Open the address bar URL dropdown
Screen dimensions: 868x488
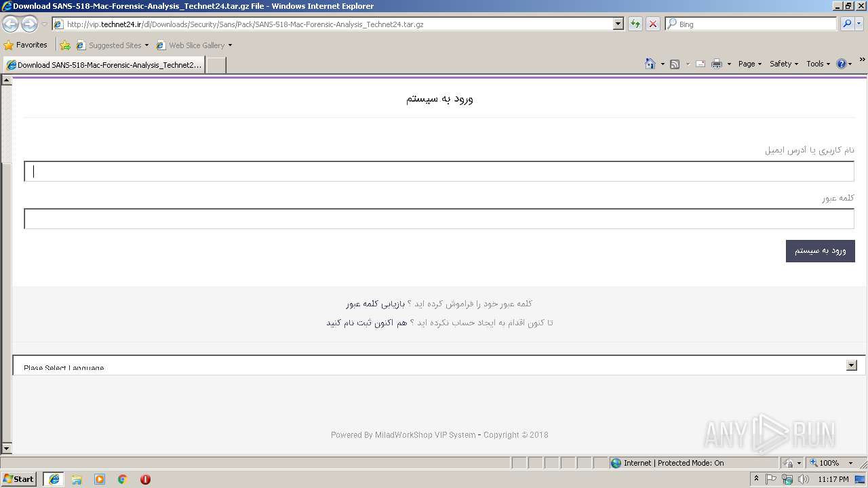(618, 24)
